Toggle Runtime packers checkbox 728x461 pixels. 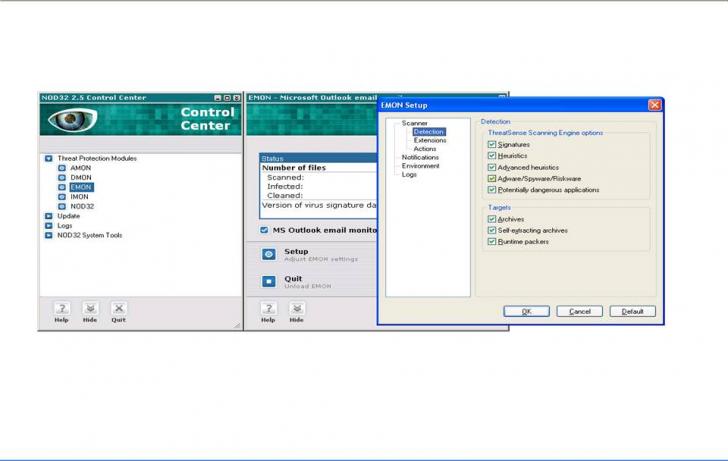pyautogui.click(x=492, y=241)
